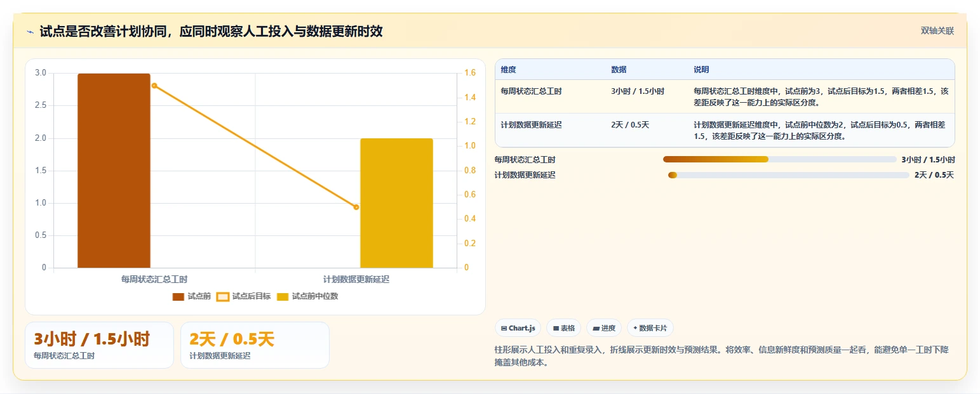The width and height of the screenshot is (980, 394).
Task: Toggle 试点前 legend swatch
Action: (178, 296)
